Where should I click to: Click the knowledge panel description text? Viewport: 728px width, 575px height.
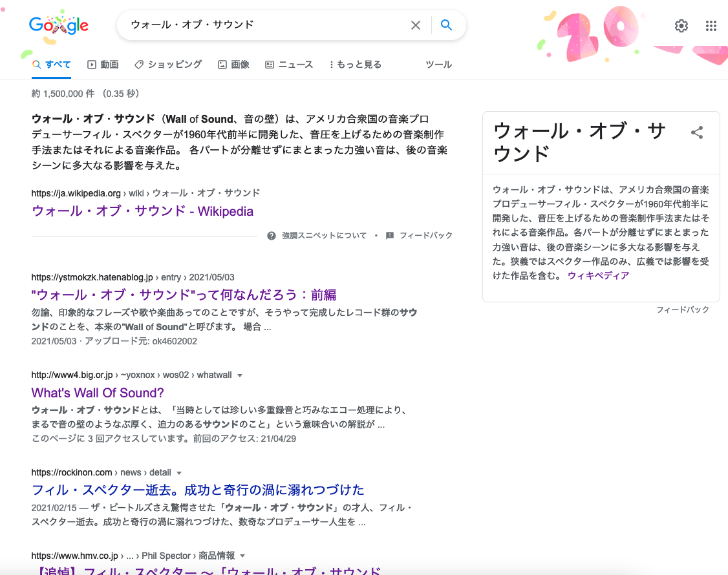(x=601, y=233)
